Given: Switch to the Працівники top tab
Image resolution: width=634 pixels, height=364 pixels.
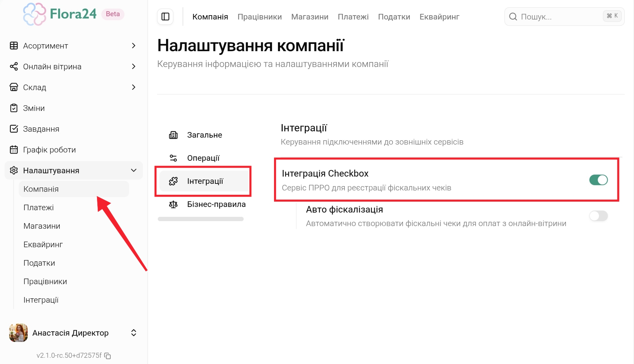Looking at the screenshot, I should click(x=260, y=17).
